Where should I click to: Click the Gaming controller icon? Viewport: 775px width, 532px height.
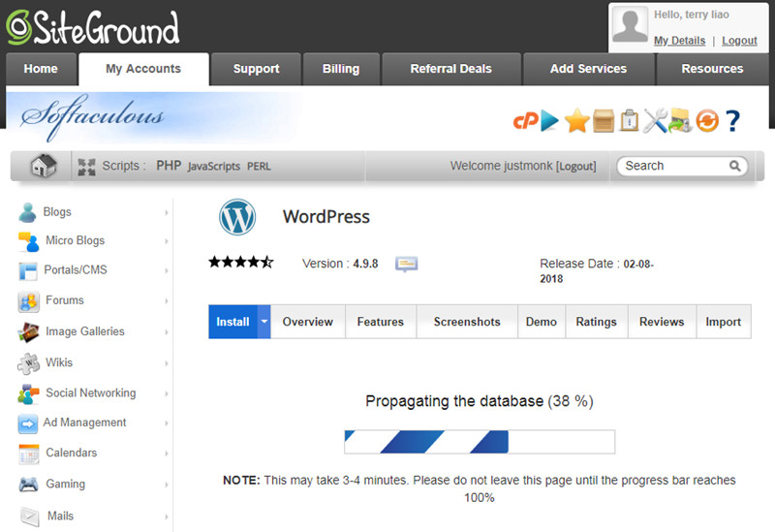28,485
